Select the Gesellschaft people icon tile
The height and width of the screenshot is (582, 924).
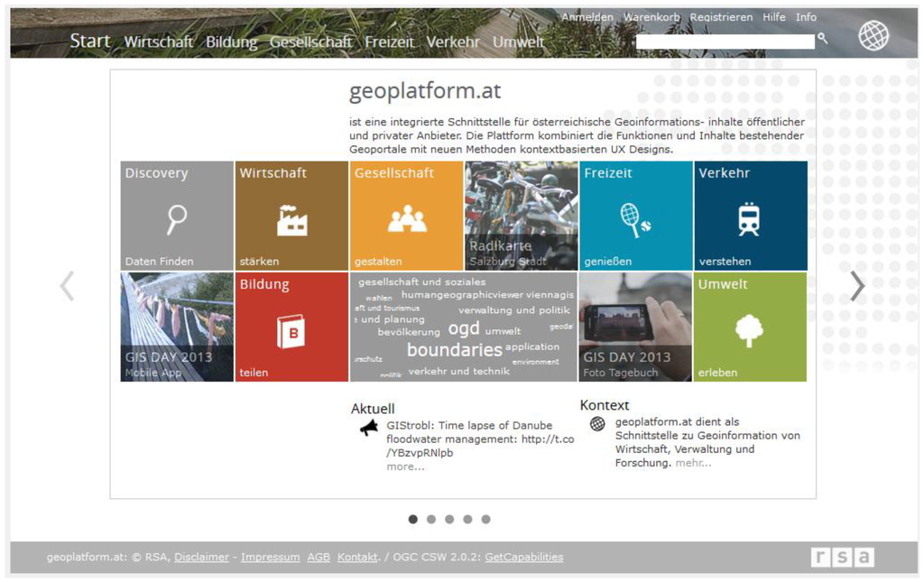tap(406, 217)
